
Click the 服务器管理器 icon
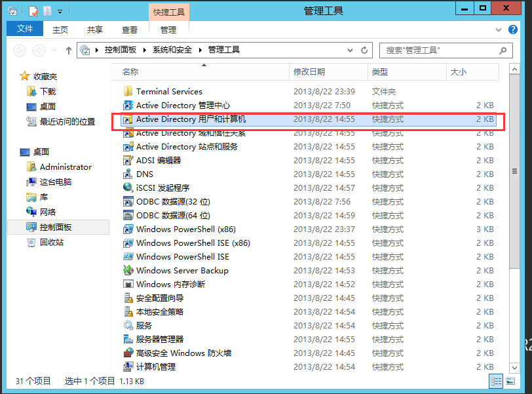coord(128,340)
